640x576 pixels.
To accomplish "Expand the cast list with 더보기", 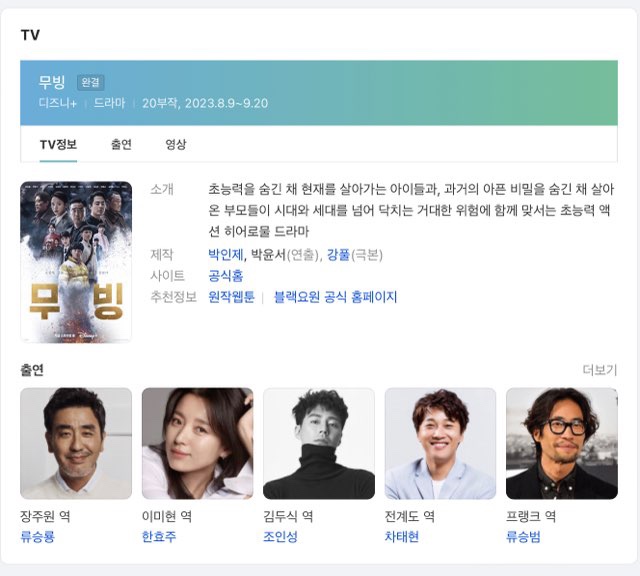I will pyautogui.click(x=600, y=370).
